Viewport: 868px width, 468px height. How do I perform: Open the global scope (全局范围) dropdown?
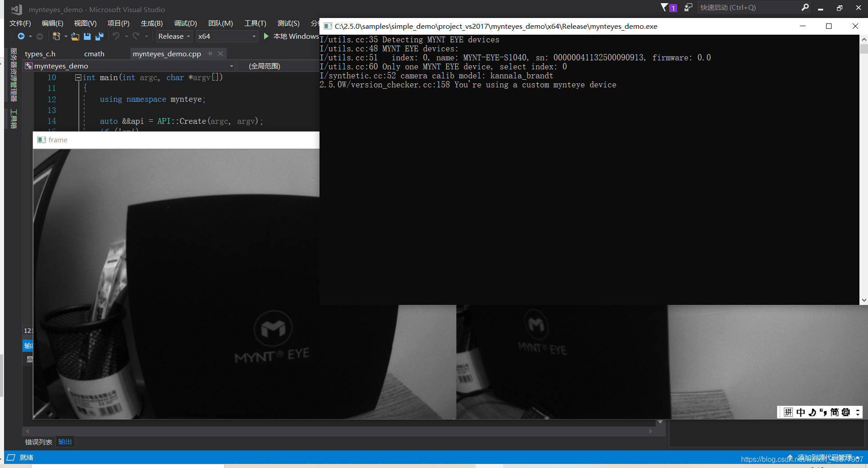[x=278, y=66]
